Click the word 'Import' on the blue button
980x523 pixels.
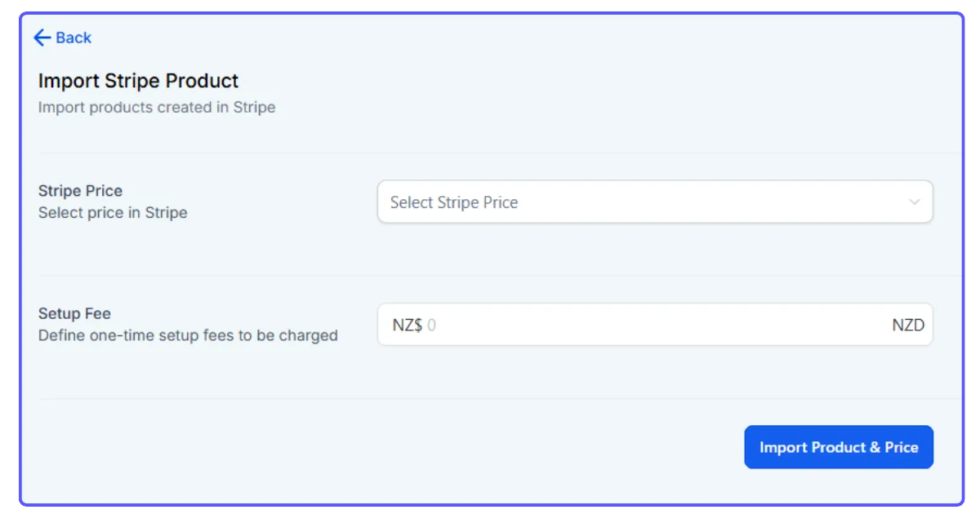click(783, 447)
